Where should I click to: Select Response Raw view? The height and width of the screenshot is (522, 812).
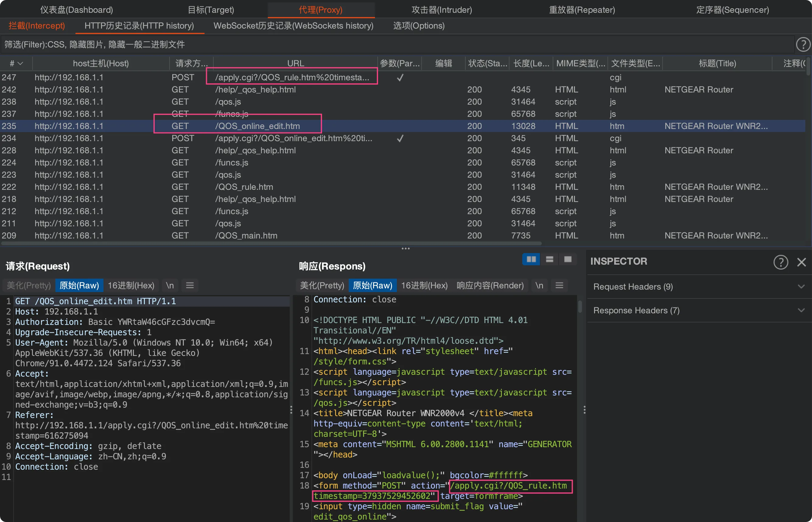click(373, 285)
